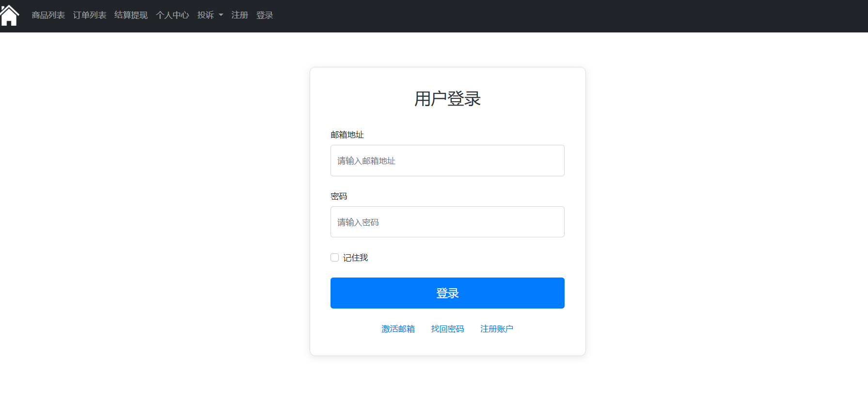Expand the caret arrow beside 投诉
This screenshot has height=418, width=868.
221,15
